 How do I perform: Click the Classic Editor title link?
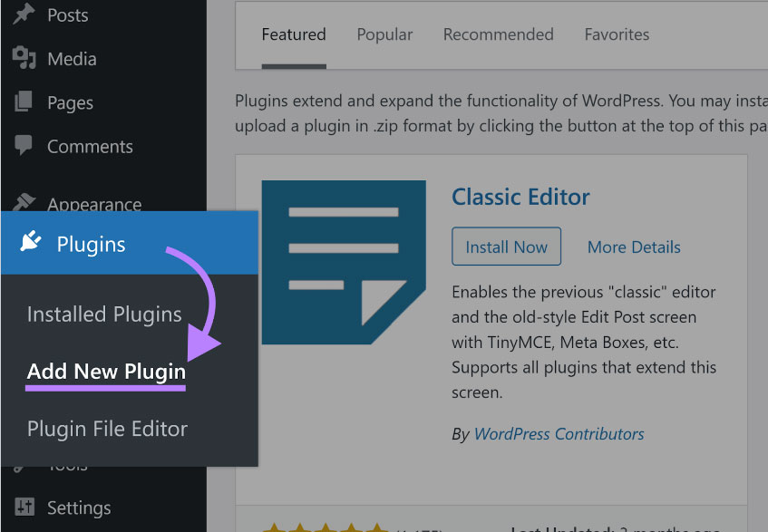(520, 197)
